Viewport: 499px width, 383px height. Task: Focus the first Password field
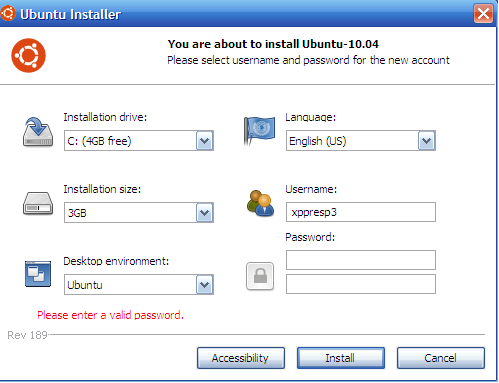tap(361, 260)
